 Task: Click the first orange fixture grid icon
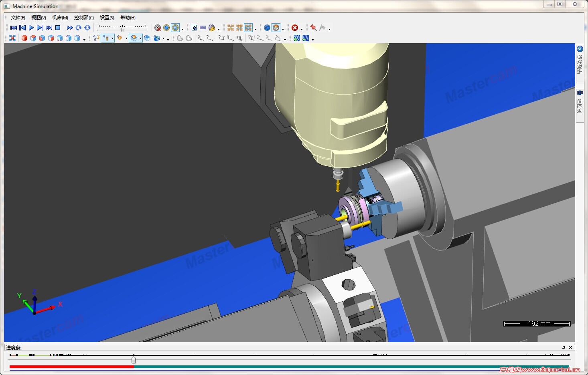pos(231,28)
